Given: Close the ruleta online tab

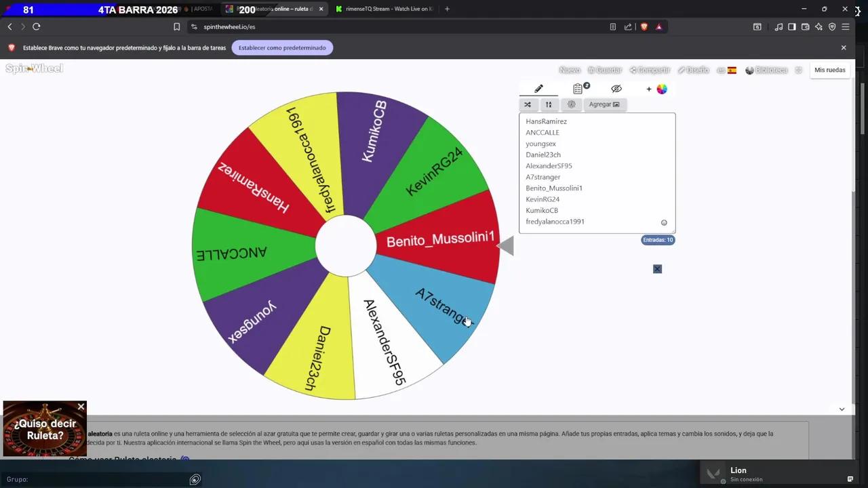Looking at the screenshot, I should [x=320, y=9].
